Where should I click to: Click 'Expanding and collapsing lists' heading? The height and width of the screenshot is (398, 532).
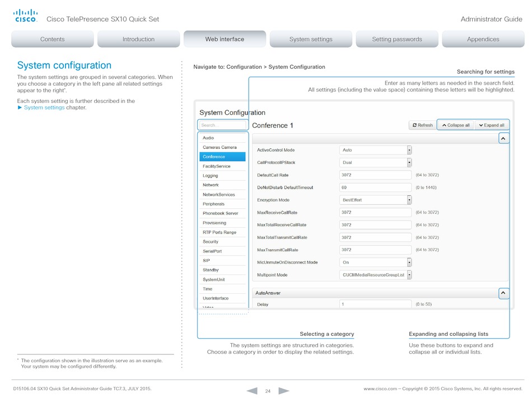(x=449, y=334)
